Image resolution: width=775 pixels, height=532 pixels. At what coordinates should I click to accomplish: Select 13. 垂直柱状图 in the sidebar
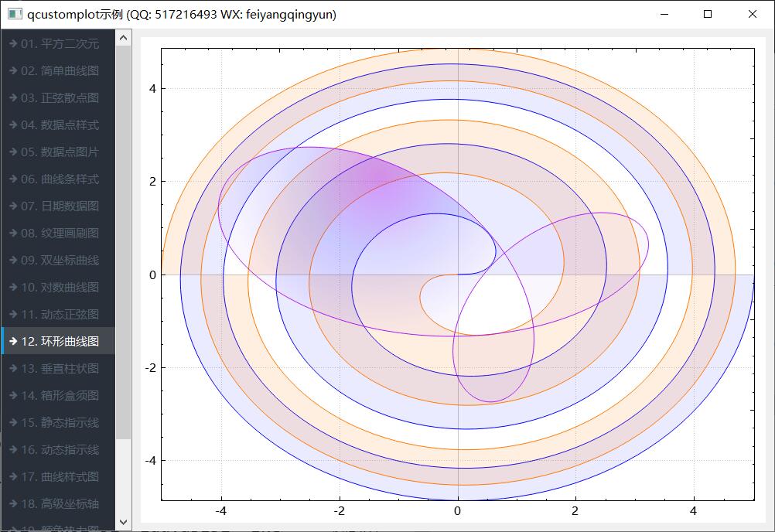[x=60, y=369]
